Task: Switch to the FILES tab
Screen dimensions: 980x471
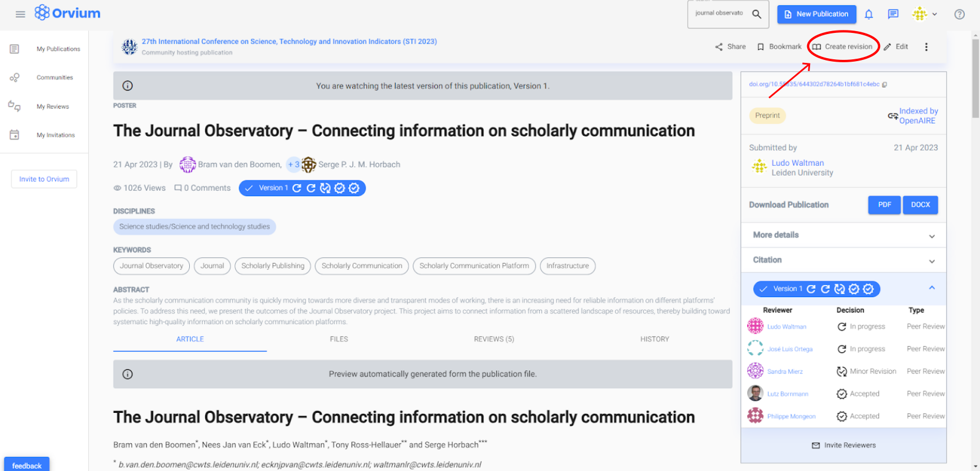Action: click(x=339, y=339)
